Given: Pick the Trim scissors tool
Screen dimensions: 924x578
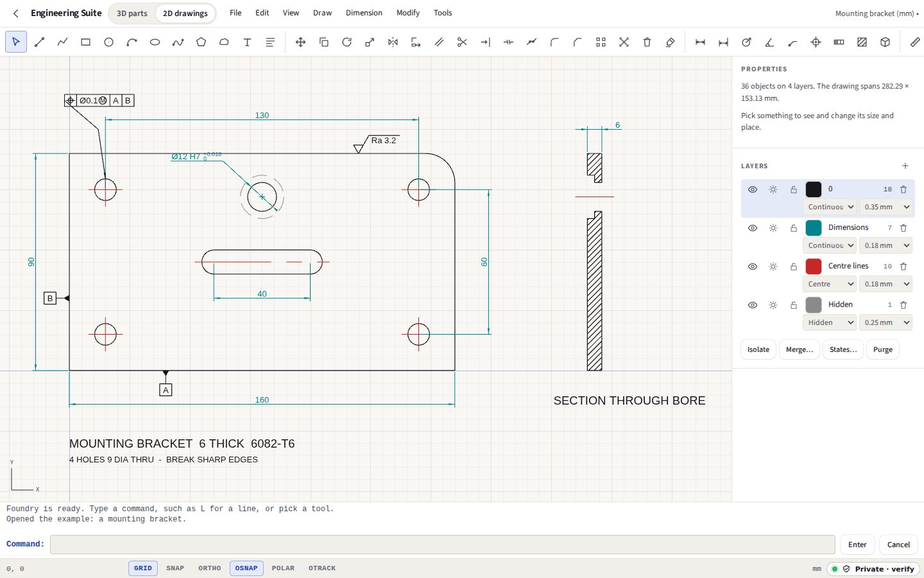Looking at the screenshot, I should pos(462,42).
